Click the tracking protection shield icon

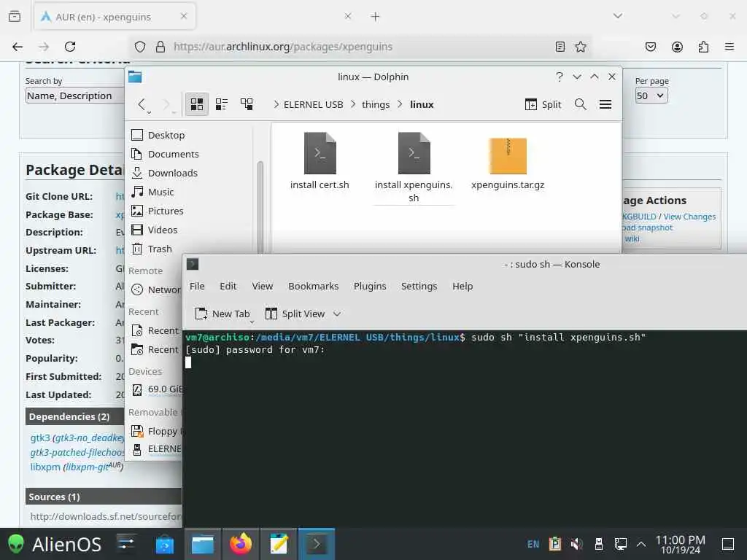(x=139, y=47)
